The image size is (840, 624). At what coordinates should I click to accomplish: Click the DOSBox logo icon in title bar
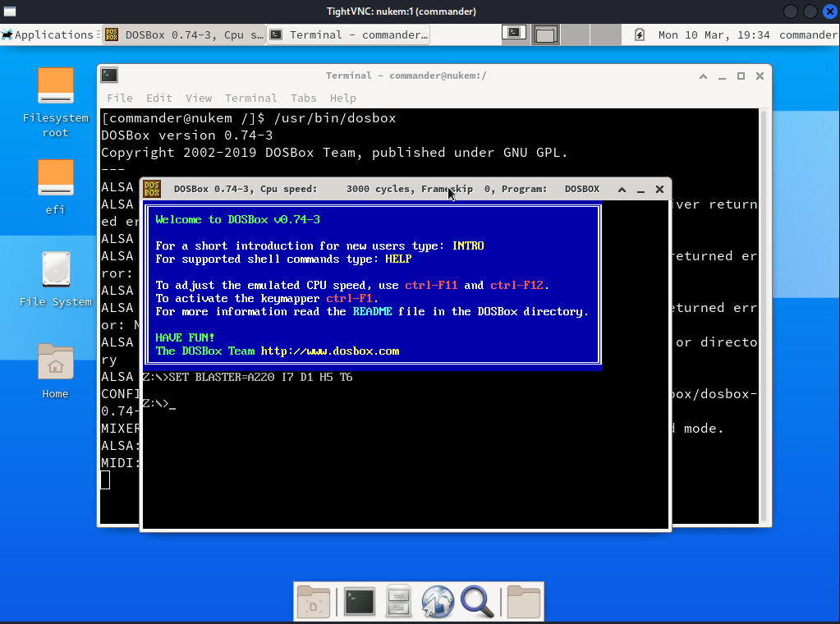tap(152, 189)
